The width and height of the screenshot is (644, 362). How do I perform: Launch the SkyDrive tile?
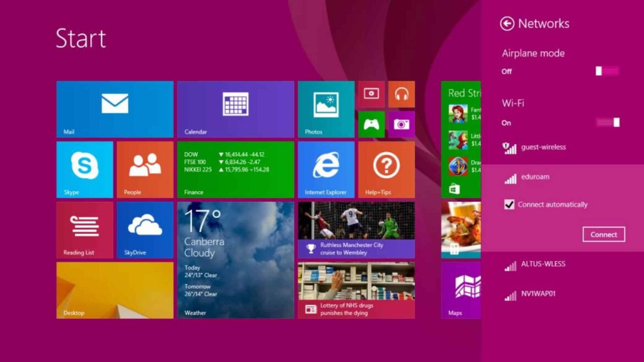145,229
